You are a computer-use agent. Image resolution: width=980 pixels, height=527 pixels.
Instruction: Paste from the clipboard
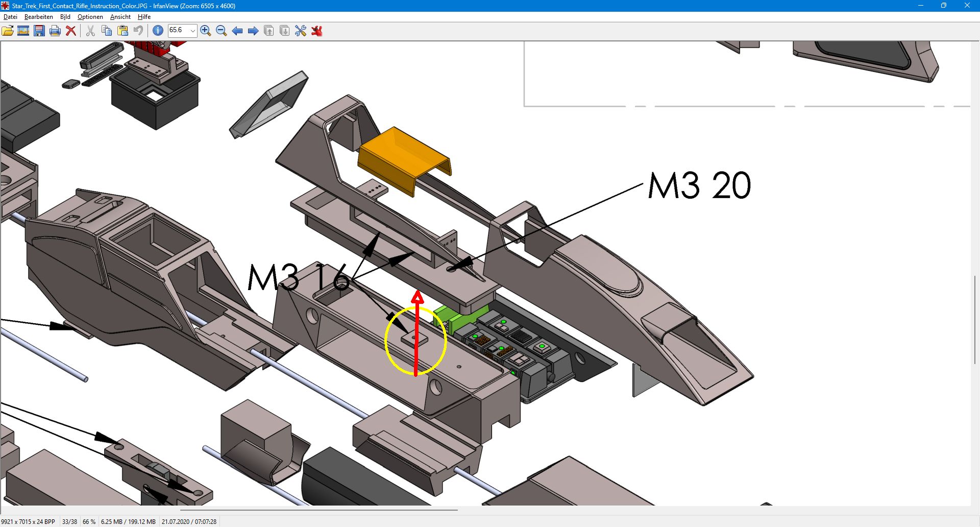(x=122, y=31)
